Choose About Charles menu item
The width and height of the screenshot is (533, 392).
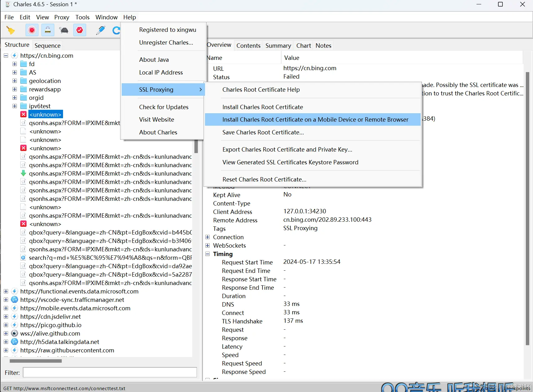[158, 132]
